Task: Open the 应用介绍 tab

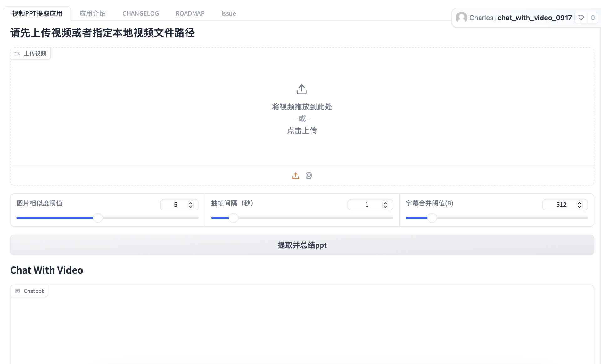Action: pos(92,13)
